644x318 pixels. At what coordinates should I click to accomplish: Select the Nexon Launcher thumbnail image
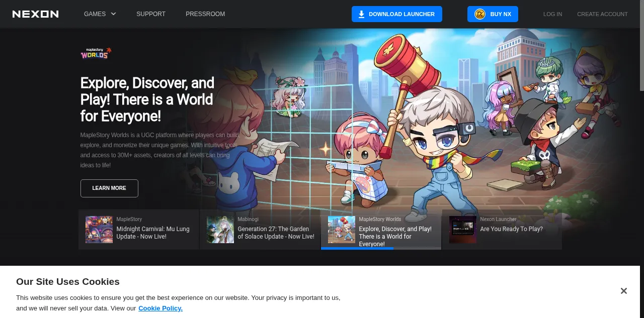[x=462, y=230]
